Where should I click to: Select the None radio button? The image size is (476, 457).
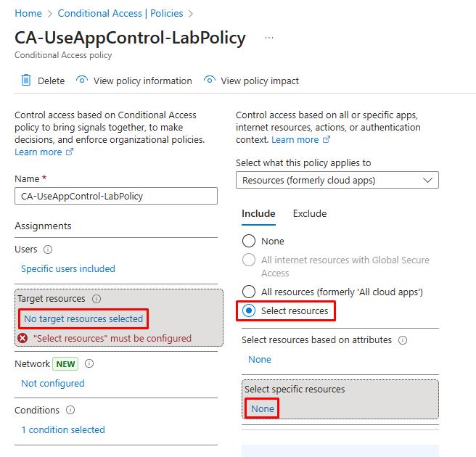249,241
